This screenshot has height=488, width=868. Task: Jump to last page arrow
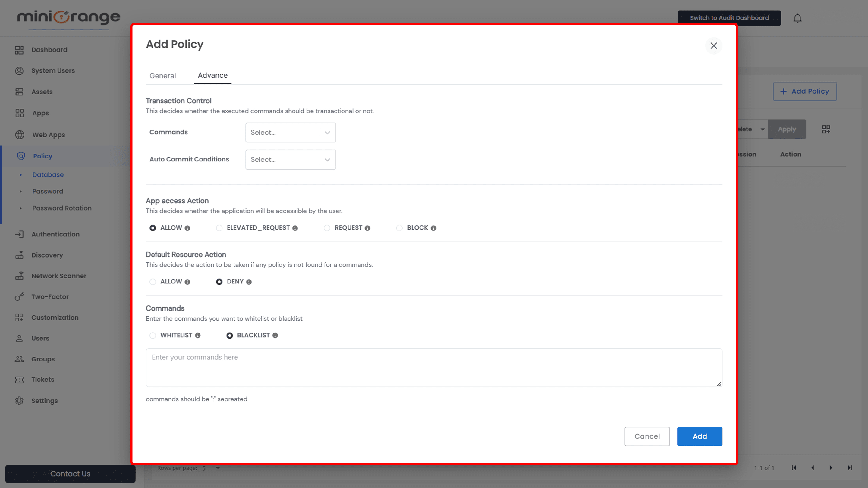pyautogui.click(x=850, y=468)
